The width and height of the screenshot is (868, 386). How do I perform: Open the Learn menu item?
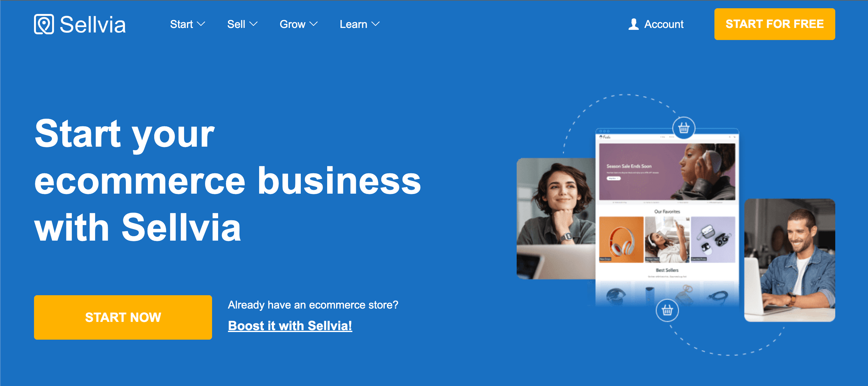353,24
